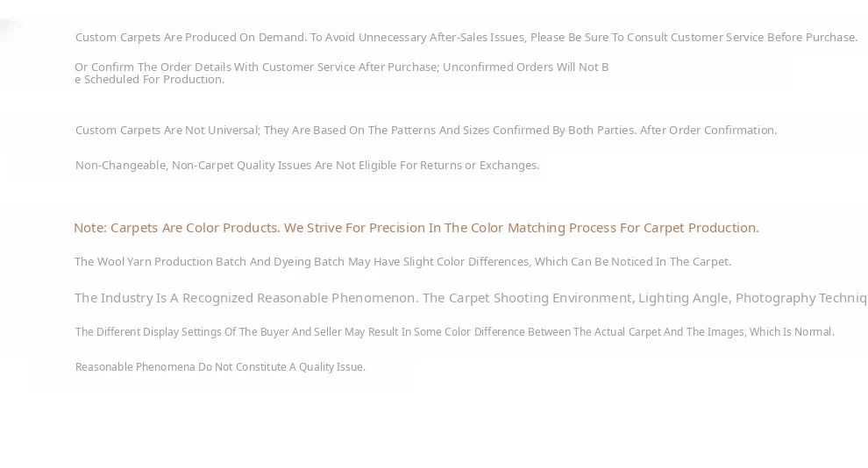Click the 'Non-Changeable, Non-Carpet Quality Issues' line

pos(307,166)
